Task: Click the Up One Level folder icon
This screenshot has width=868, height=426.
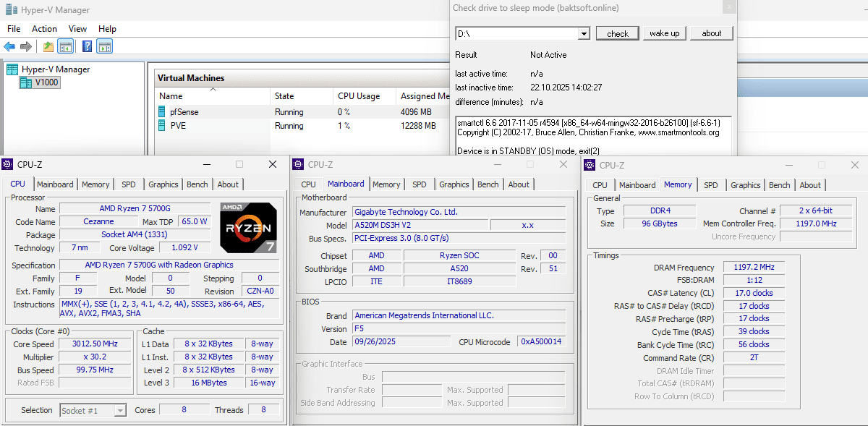Action: pos(48,47)
